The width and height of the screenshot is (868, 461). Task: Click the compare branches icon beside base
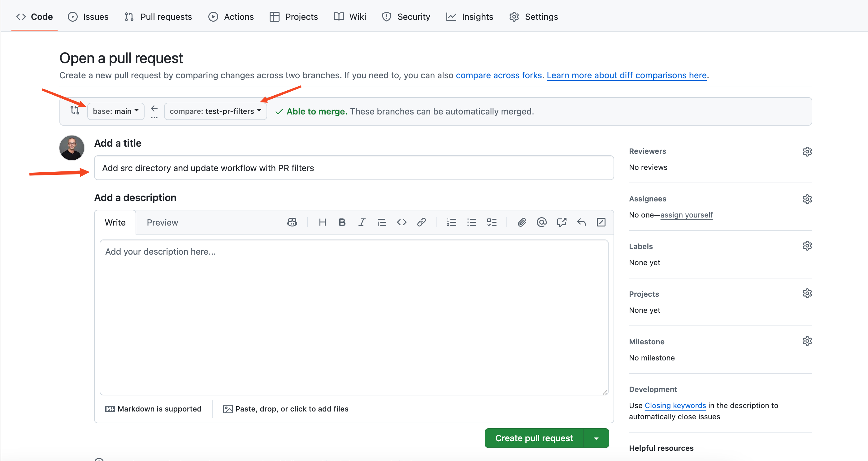click(x=75, y=110)
